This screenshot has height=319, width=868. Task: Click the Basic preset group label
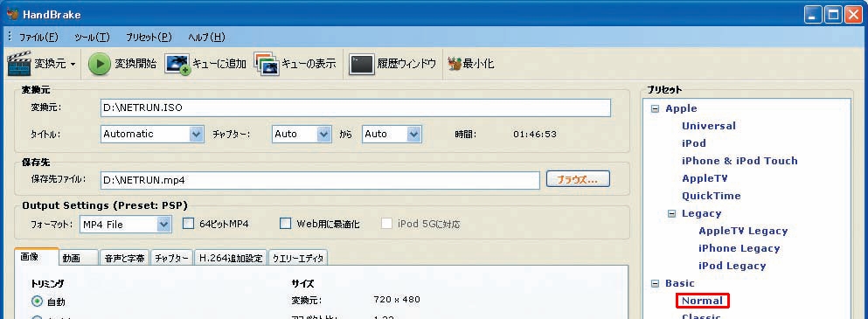680,283
